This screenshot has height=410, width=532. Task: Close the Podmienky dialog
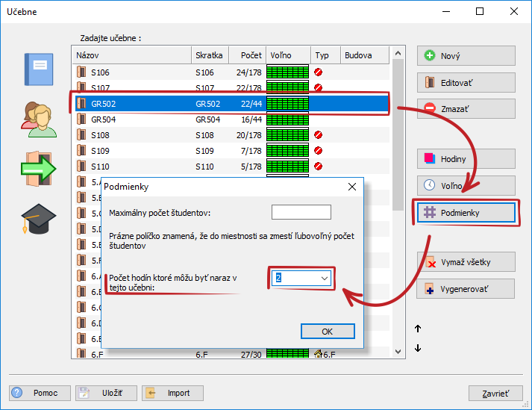(352, 187)
